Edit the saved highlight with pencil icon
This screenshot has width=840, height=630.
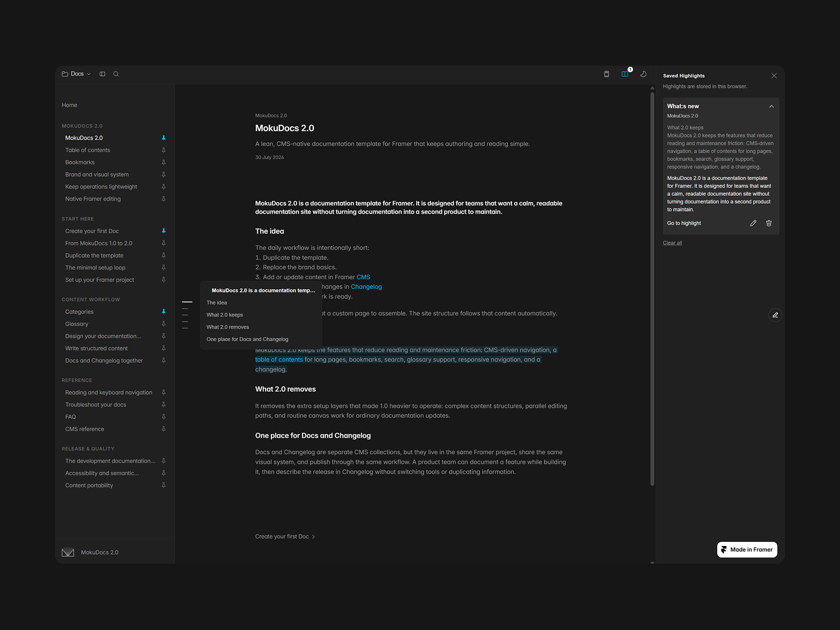point(753,223)
